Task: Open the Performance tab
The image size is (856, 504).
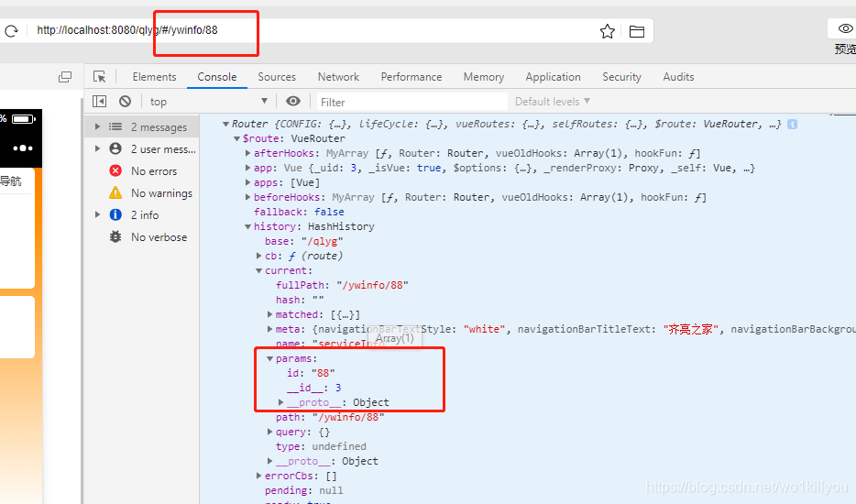Action: pos(412,77)
